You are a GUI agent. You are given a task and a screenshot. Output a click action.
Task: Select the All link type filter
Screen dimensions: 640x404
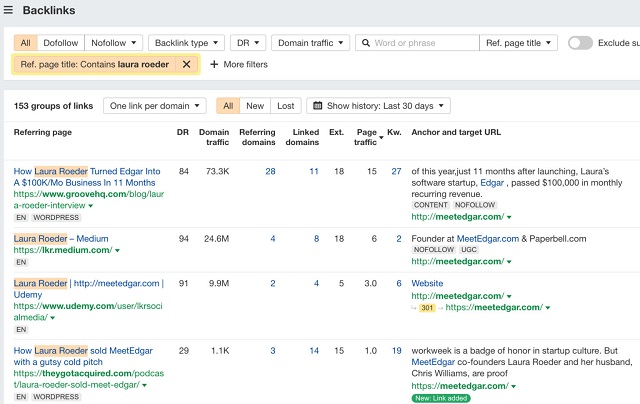tap(26, 43)
